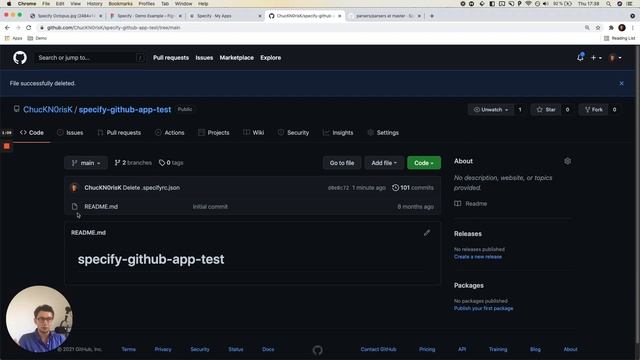Click the address bar URL
The height and width of the screenshot is (360, 640).
coord(113,27)
